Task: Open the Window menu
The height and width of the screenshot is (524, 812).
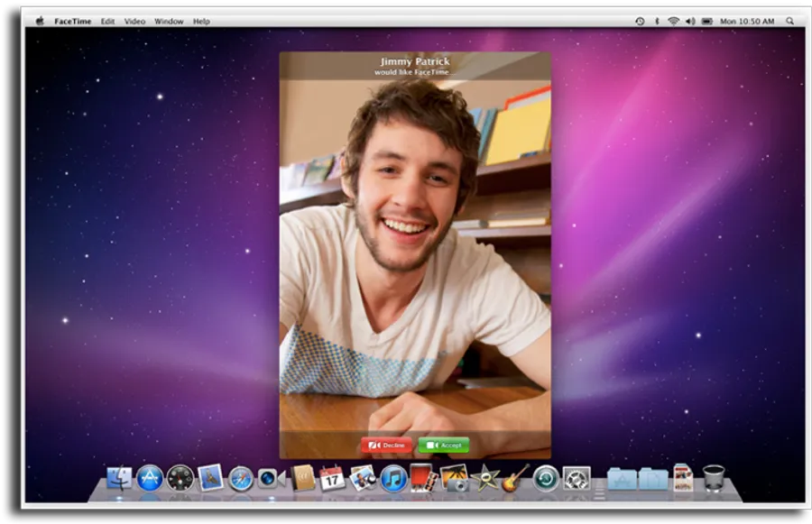Action: pos(169,22)
